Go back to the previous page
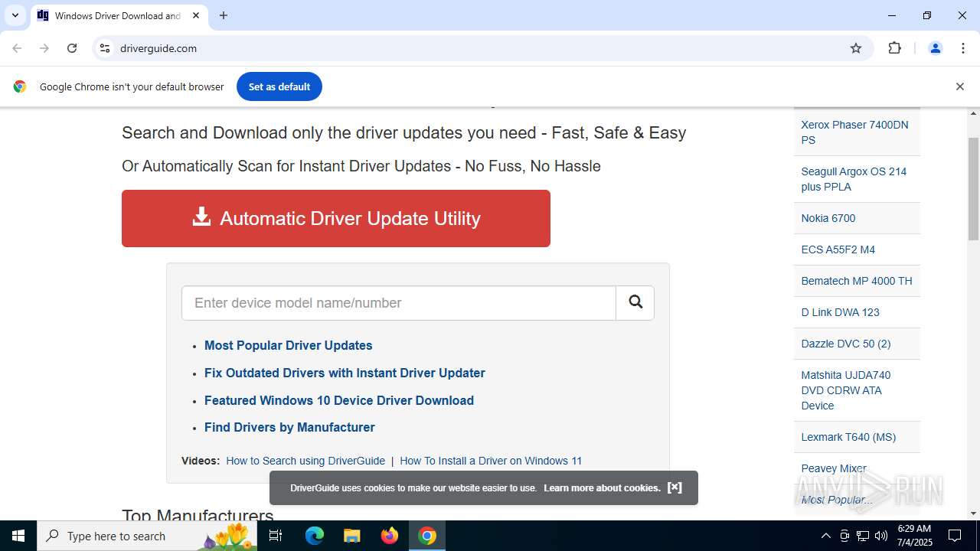Image resolution: width=980 pixels, height=551 pixels. [17, 48]
